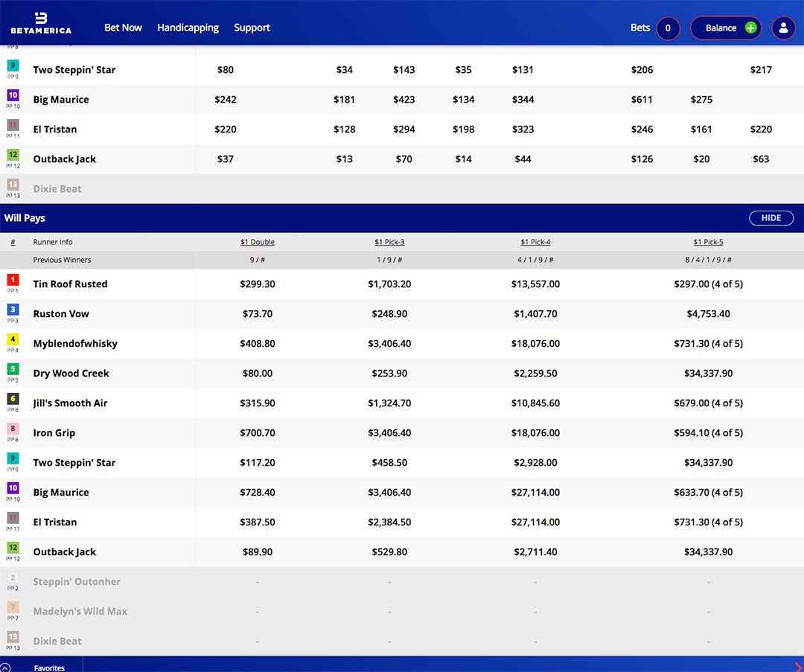The width and height of the screenshot is (804, 672).
Task: Click the blue number 3 badge for Ruston Vow
Action: click(x=13, y=310)
